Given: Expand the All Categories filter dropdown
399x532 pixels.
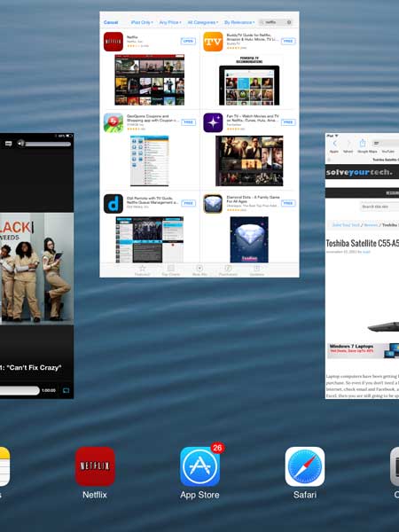Looking at the screenshot, I should (x=202, y=22).
